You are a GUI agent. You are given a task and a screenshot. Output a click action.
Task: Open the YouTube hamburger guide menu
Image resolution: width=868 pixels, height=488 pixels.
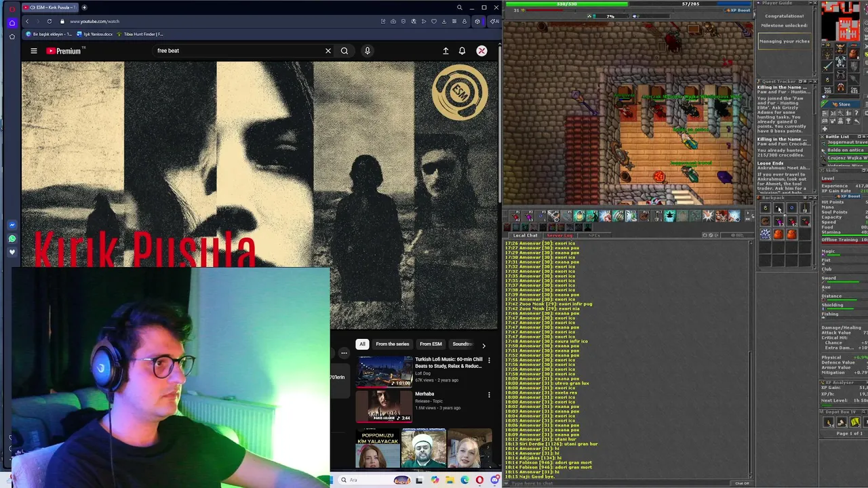(33, 51)
